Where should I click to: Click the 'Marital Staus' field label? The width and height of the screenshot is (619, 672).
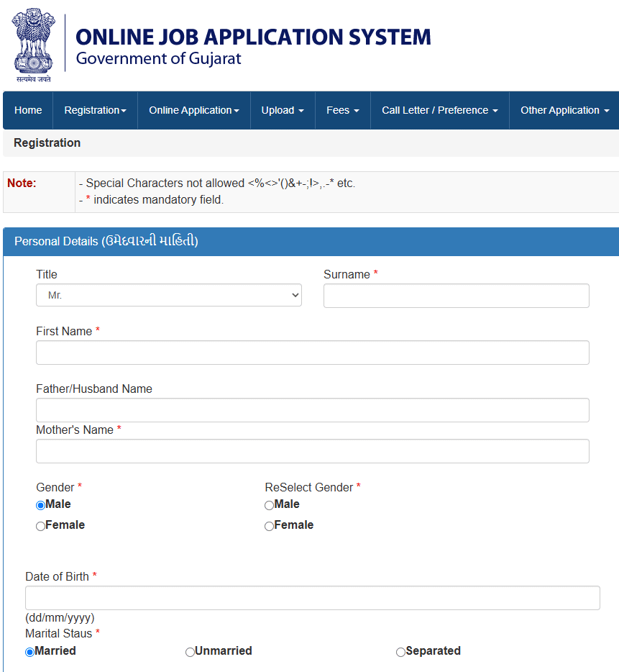59,633
